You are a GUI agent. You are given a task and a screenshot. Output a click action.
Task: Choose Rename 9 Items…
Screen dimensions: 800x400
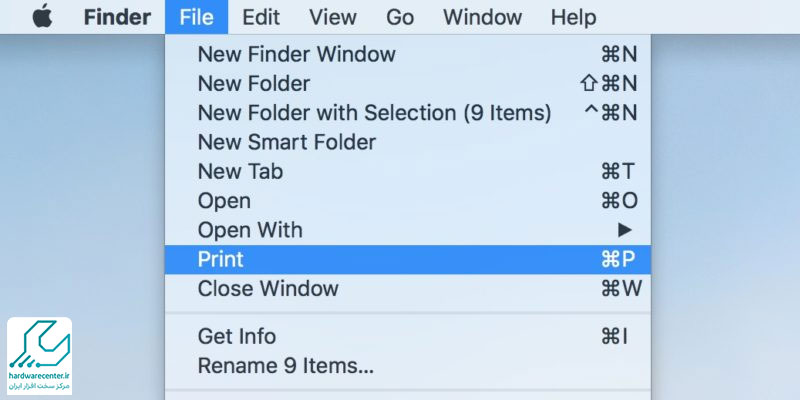[408, 366]
